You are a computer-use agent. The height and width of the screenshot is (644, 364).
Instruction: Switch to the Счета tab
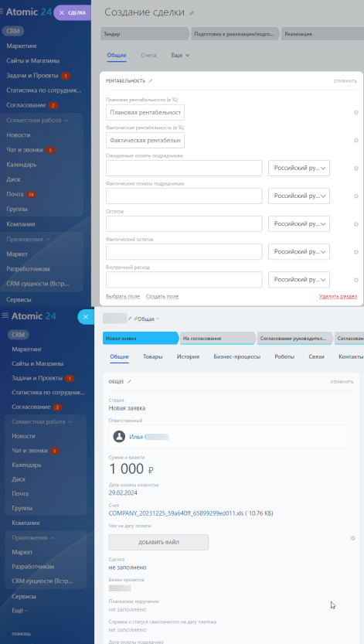coord(148,55)
